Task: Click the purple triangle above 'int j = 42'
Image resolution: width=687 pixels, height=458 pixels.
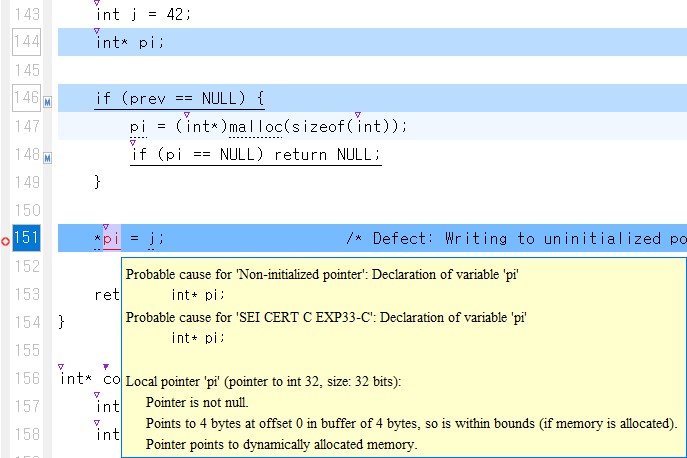Action: click(97, 3)
